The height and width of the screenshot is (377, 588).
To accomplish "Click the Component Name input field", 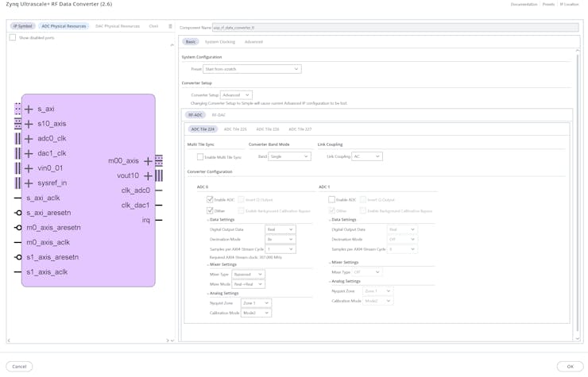I will point(395,28).
